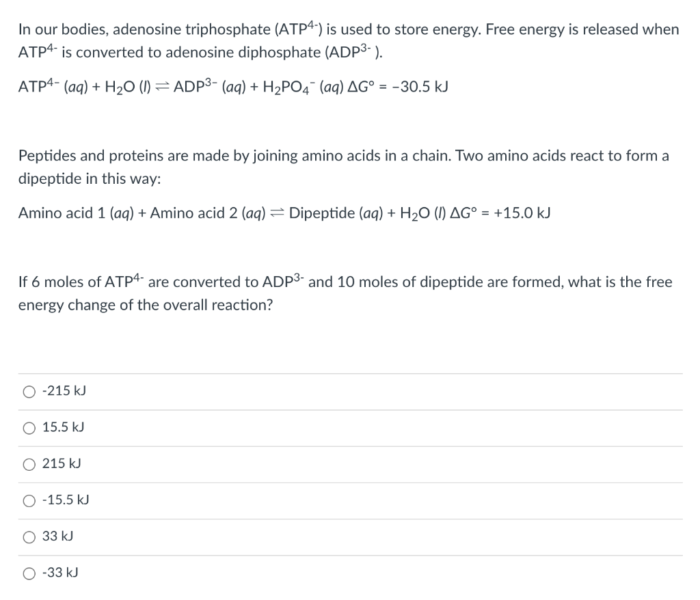Click the -33 kJ answer label text

tap(60, 573)
